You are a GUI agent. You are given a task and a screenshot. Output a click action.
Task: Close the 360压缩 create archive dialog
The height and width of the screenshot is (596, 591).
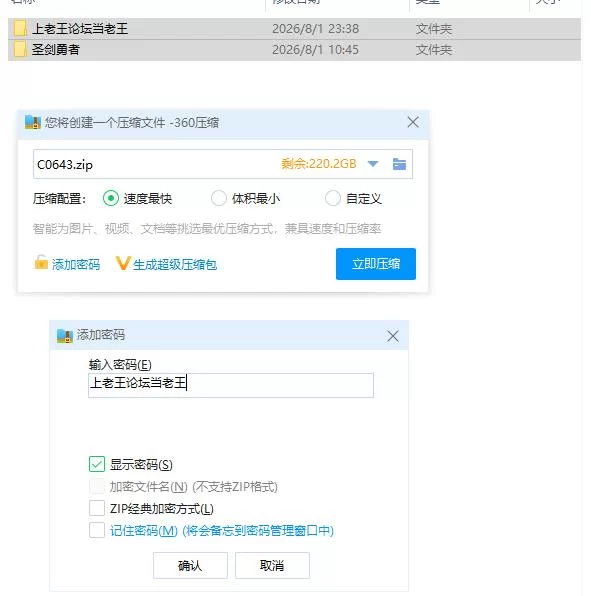click(413, 122)
